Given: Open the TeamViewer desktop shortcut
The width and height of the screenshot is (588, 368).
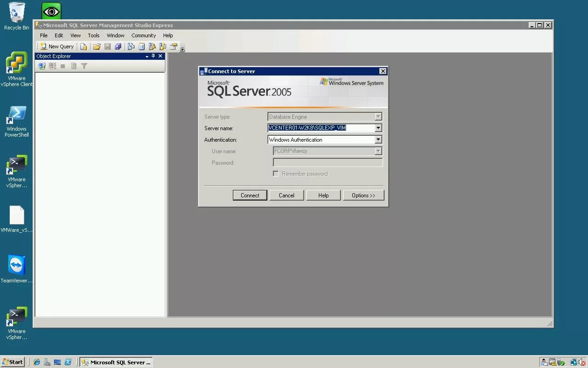Looking at the screenshot, I should [17, 269].
